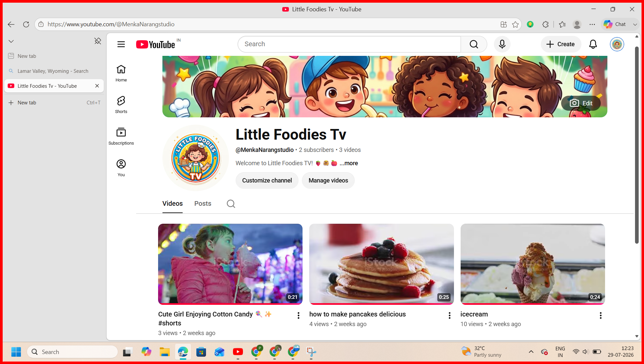The width and height of the screenshot is (644, 364).
Task: Search within the channel using the magnifier
Action: click(x=231, y=204)
